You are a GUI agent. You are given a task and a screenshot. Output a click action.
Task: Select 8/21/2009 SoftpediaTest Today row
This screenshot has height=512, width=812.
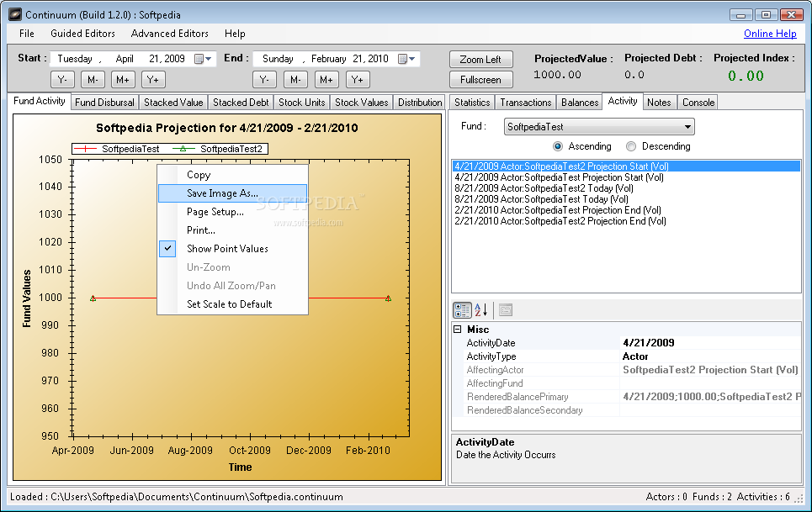click(x=627, y=199)
